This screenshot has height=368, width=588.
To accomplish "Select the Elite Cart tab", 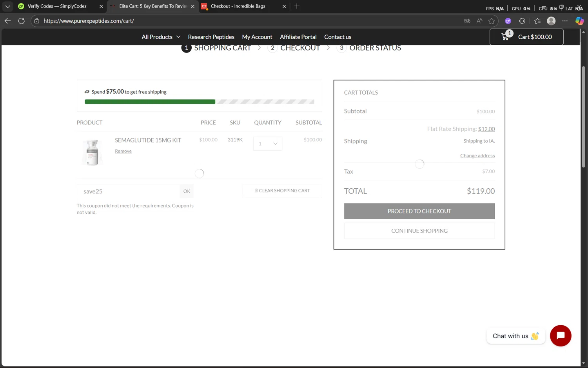I will coord(153,6).
